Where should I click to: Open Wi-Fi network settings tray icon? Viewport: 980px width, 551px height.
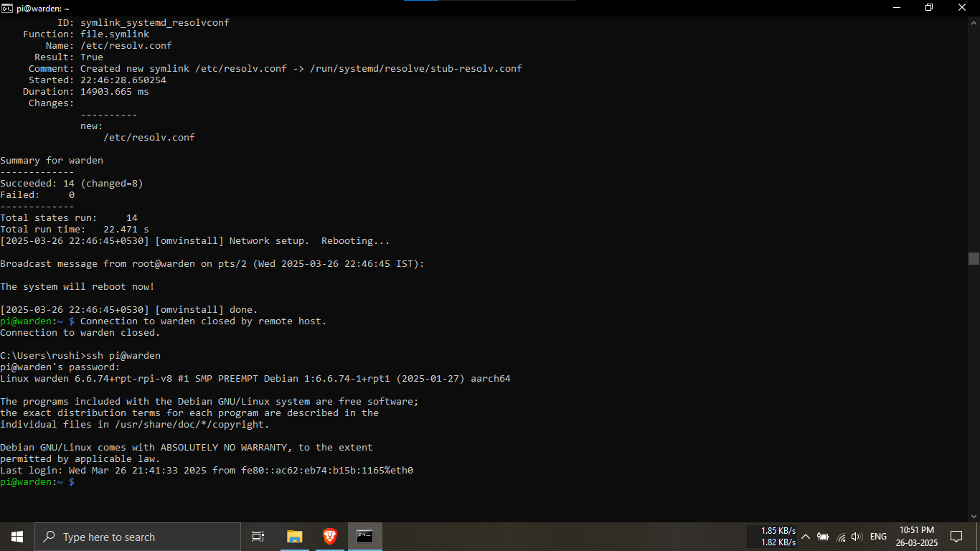[x=841, y=537]
